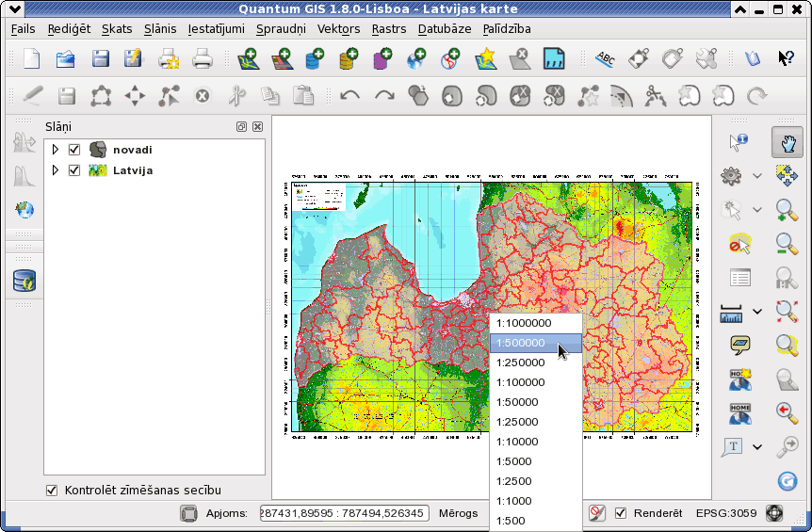Undock the Slāņi panel float button
The image size is (812, 532).
(x=241, y=127)
